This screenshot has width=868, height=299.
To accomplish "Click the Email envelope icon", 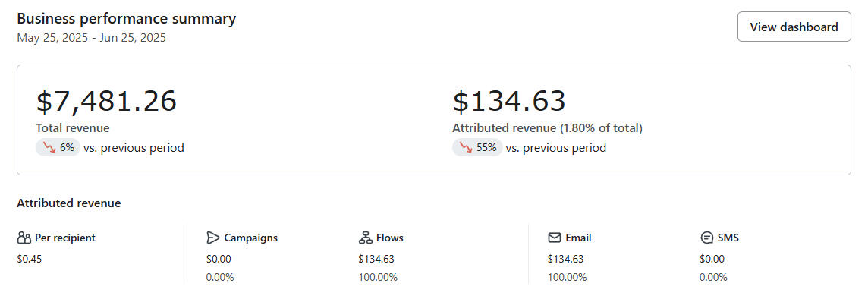I will tap(554, 238).
